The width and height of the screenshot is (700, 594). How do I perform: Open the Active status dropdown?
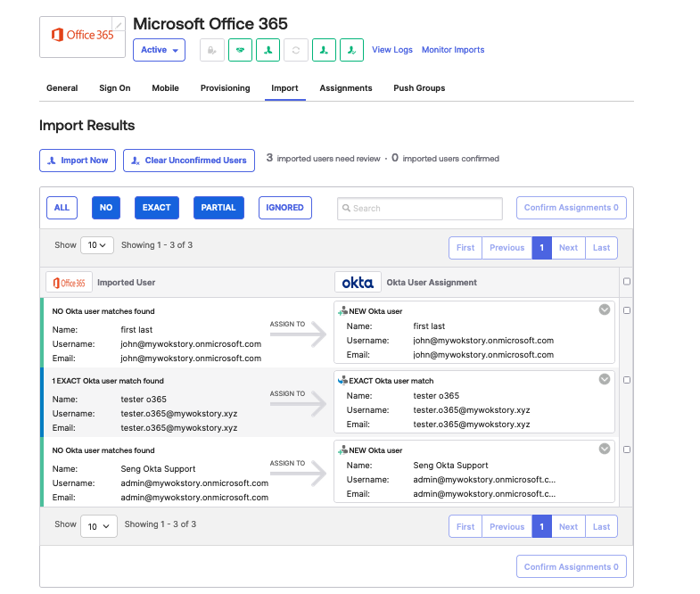[x=159, y=50]
